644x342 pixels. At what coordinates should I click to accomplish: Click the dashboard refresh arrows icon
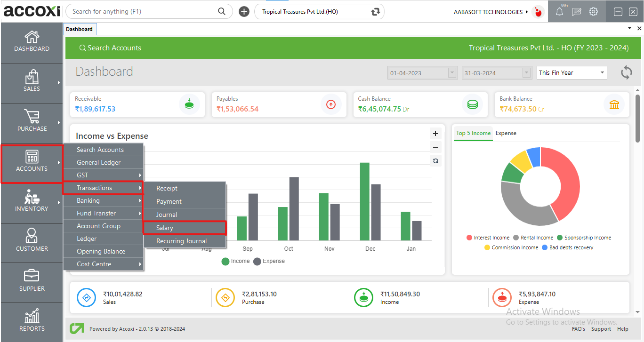point(626,73)
